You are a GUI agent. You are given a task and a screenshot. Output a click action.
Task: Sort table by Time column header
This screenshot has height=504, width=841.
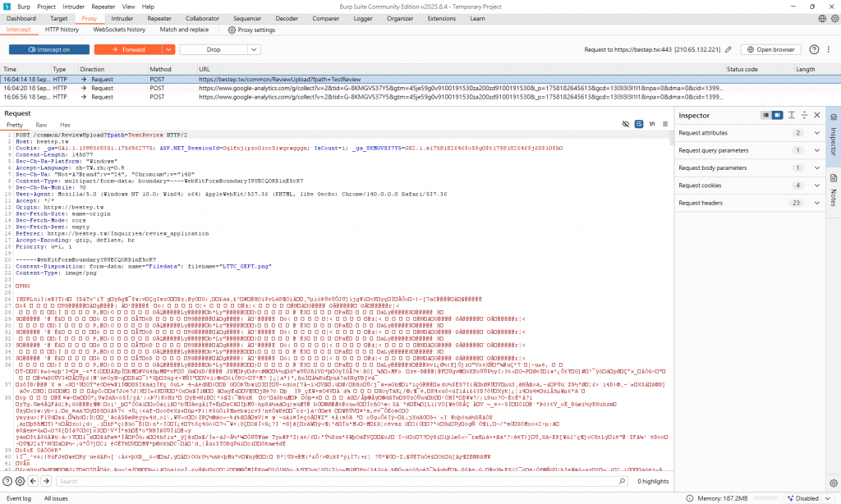pos(25,69)
